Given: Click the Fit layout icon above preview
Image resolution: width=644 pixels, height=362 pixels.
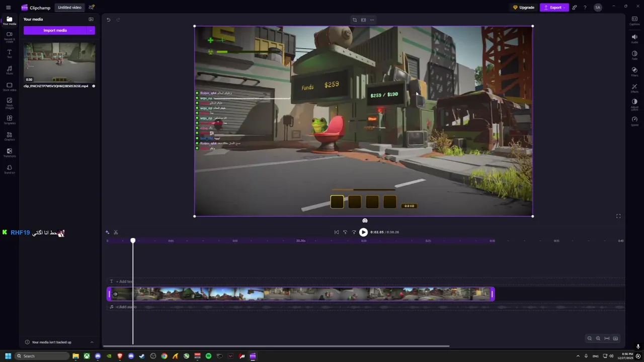Looking at the screenshot, I should [x=363, y=20].
